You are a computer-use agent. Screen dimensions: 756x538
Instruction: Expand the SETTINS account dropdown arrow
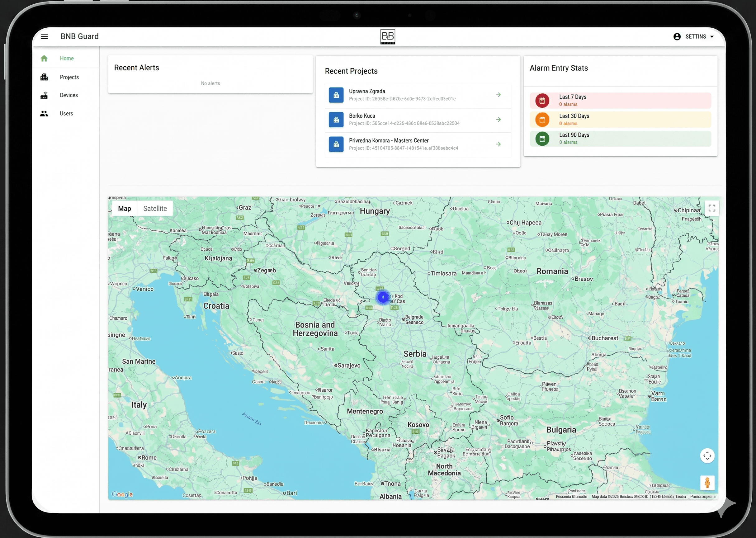tap(712, 37)
